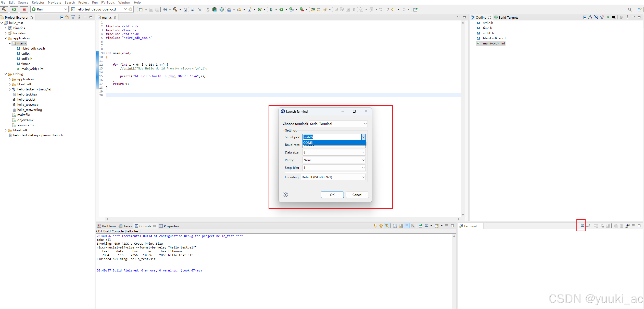Screen dimensions: 644x309
Task: Open the Parity dropdown
Action: pos(334,160)
